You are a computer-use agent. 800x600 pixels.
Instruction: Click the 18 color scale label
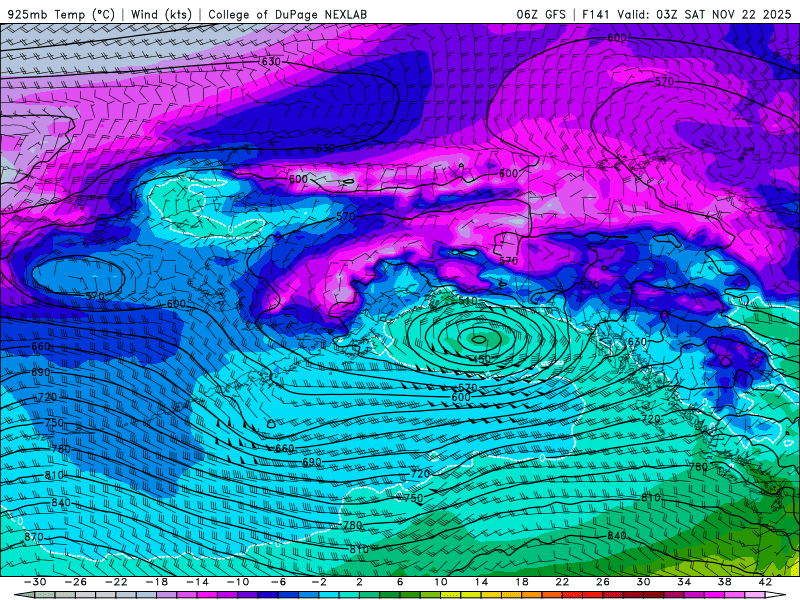522,582
